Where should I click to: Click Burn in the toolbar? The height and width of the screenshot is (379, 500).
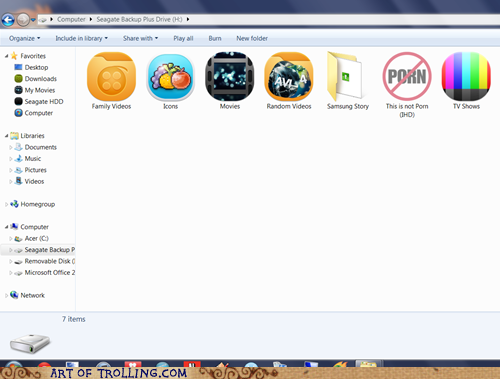[x=215, y=38]
